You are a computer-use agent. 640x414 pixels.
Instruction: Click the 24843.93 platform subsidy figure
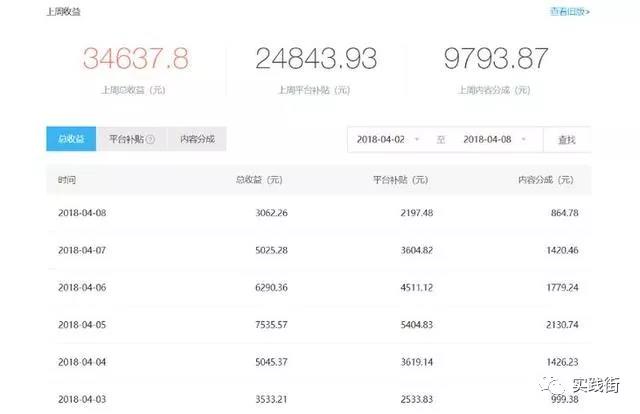coord(315,59)
